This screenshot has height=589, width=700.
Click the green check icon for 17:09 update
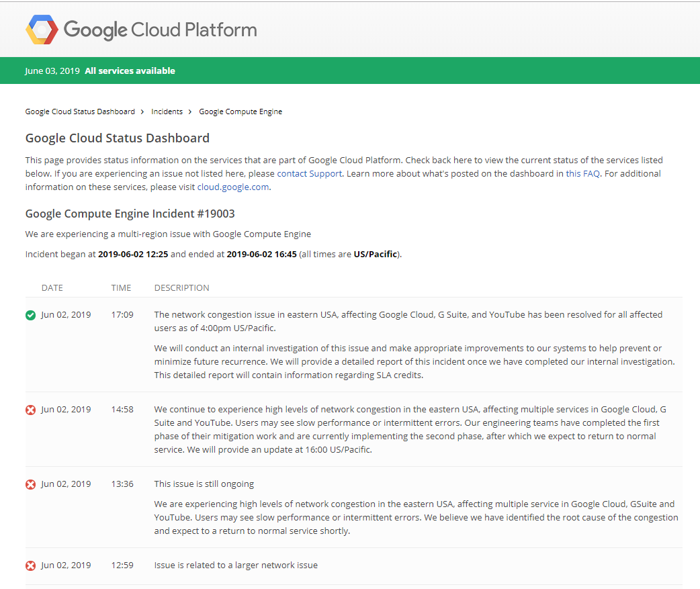[x=30, y=316]
